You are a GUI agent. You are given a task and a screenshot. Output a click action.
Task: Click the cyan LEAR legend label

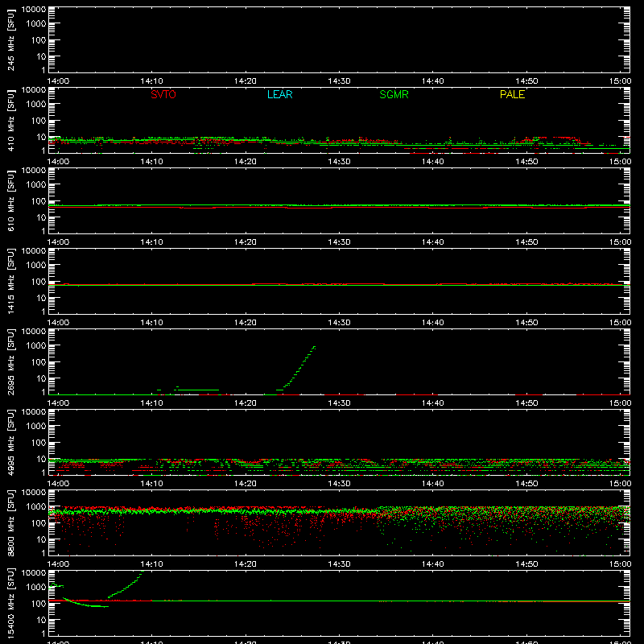tap(279, 94)
